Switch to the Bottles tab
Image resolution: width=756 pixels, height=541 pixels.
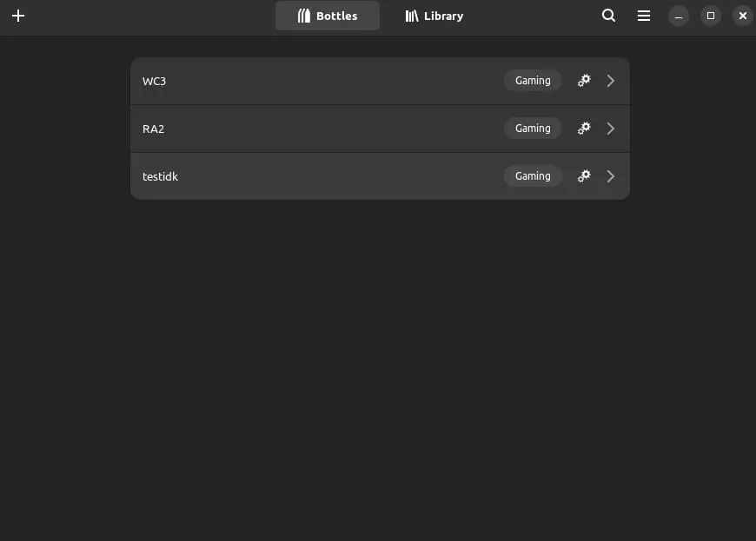328,16
